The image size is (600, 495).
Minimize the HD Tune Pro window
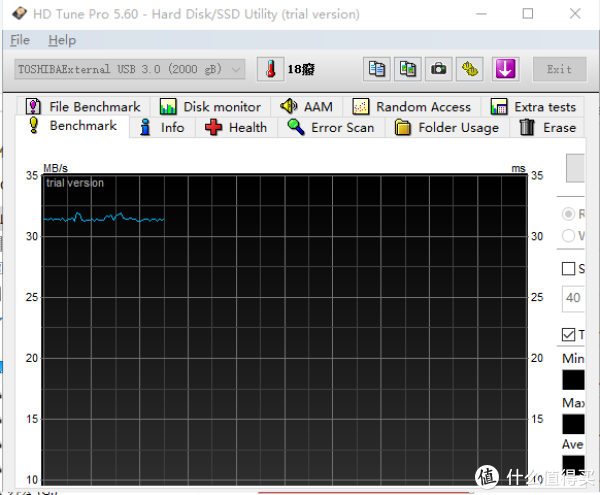[x=481, y=14]
